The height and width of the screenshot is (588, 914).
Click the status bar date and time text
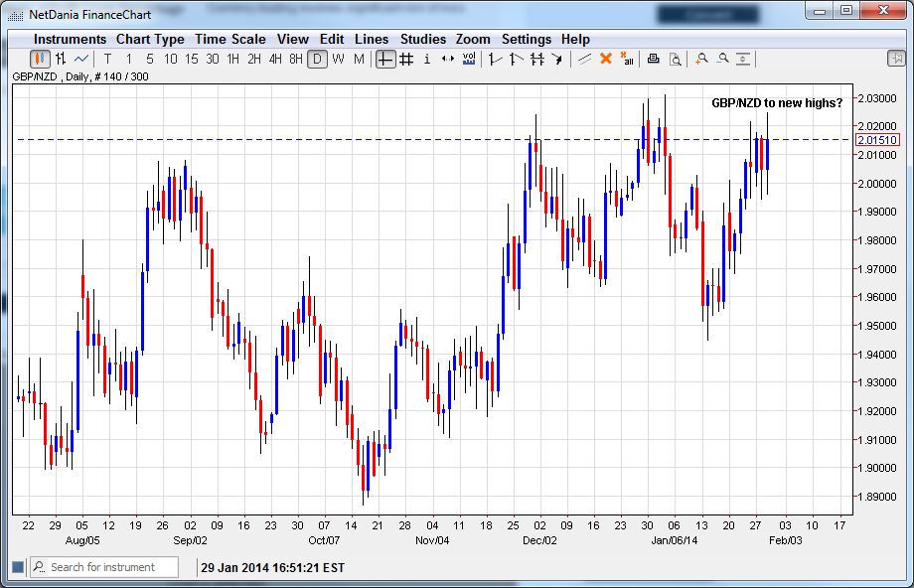click(273, 567)
